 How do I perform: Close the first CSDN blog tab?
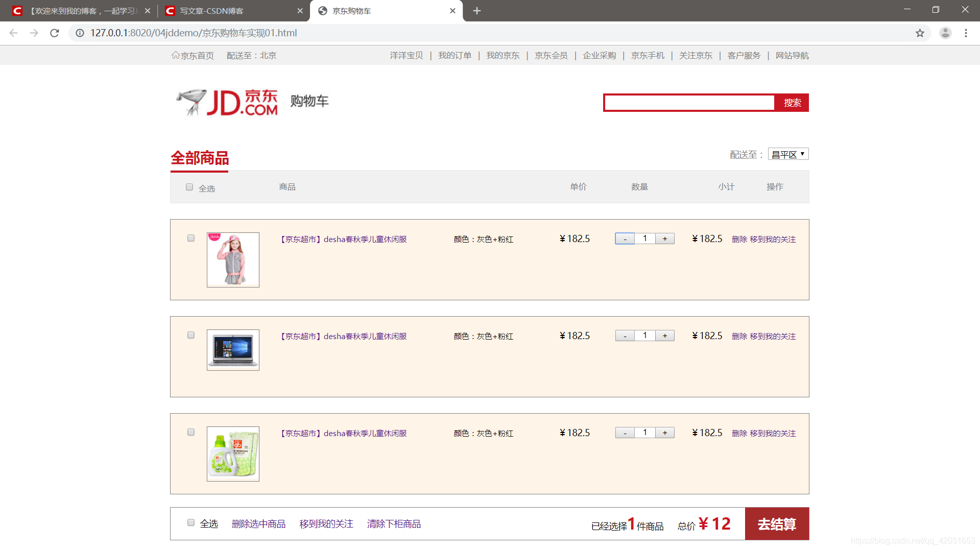pos(147,11)
